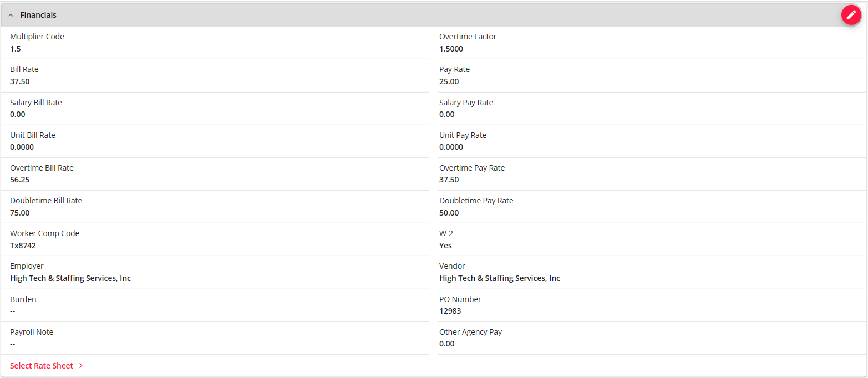Click the Overtime Pay Rate value 37.50
The image size is (868, 378).
pos(449,180)
